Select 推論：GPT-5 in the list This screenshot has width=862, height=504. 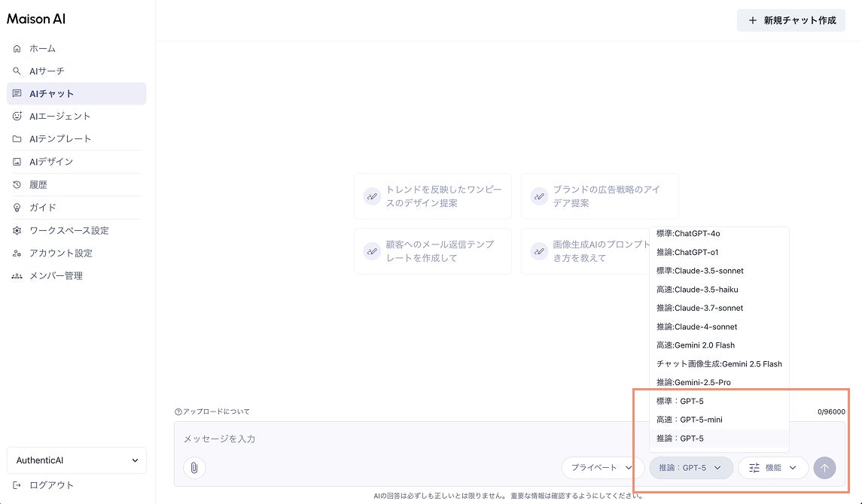click(719, 439)
